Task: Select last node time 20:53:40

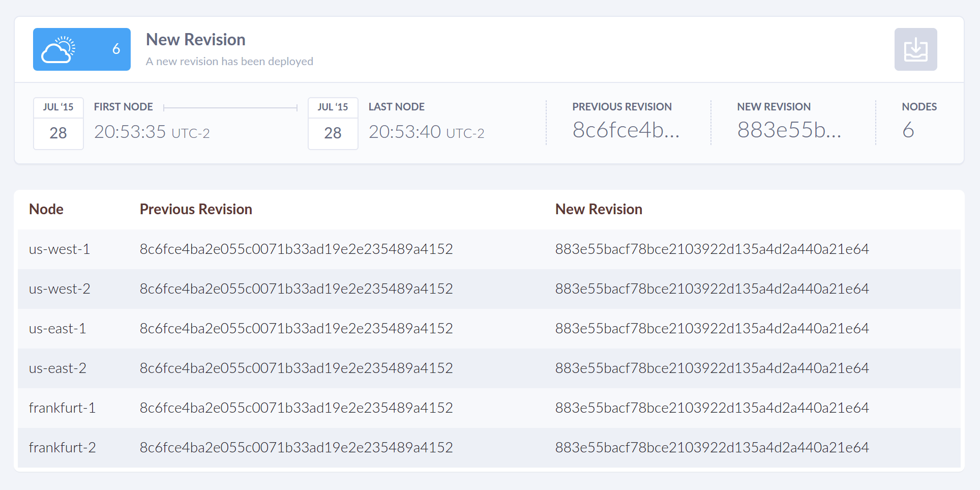Action: click(x=404, y=132)
